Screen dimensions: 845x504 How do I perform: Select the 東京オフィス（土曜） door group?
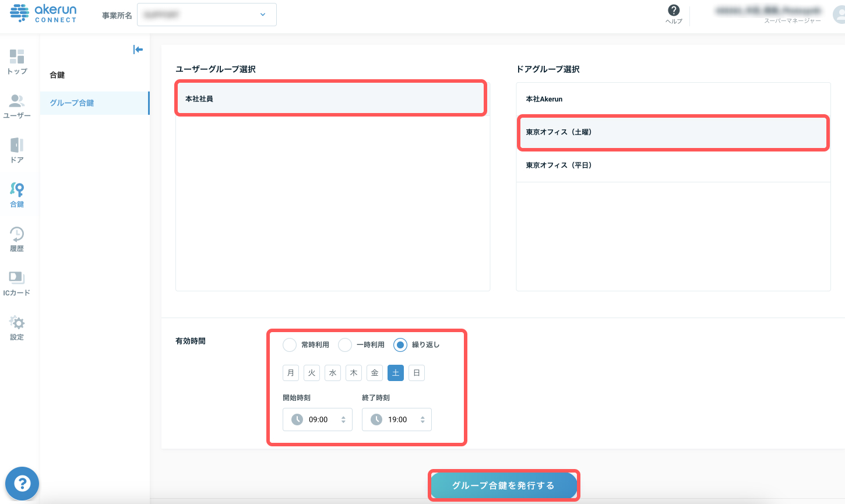pyautogui.click(x=673, y=132)
